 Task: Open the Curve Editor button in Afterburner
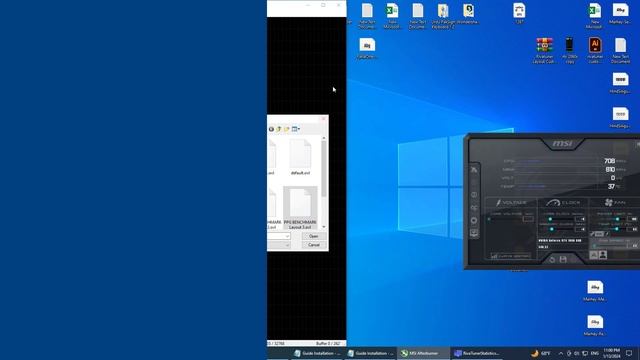[x=511, y=256]
